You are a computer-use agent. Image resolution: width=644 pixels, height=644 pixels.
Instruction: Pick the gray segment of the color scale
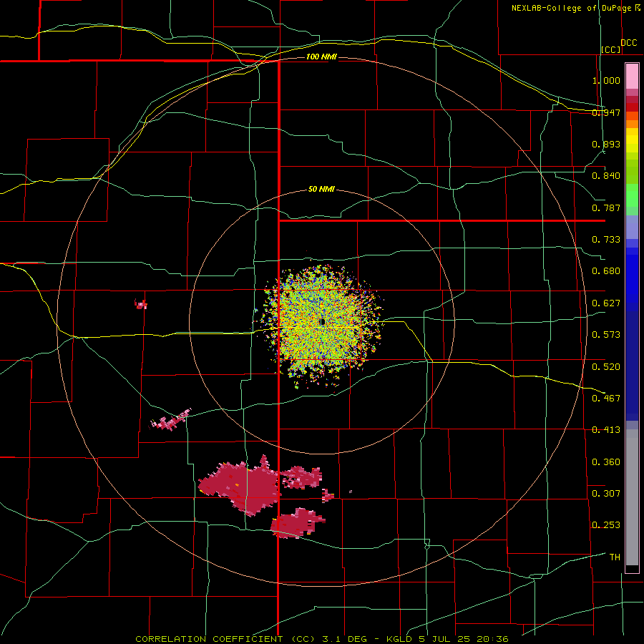coord(632,497)
